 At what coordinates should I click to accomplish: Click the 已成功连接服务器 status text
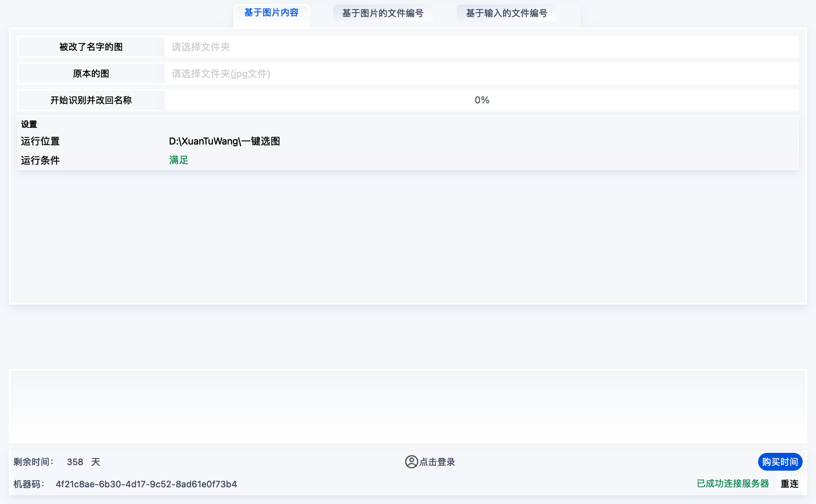733,484
